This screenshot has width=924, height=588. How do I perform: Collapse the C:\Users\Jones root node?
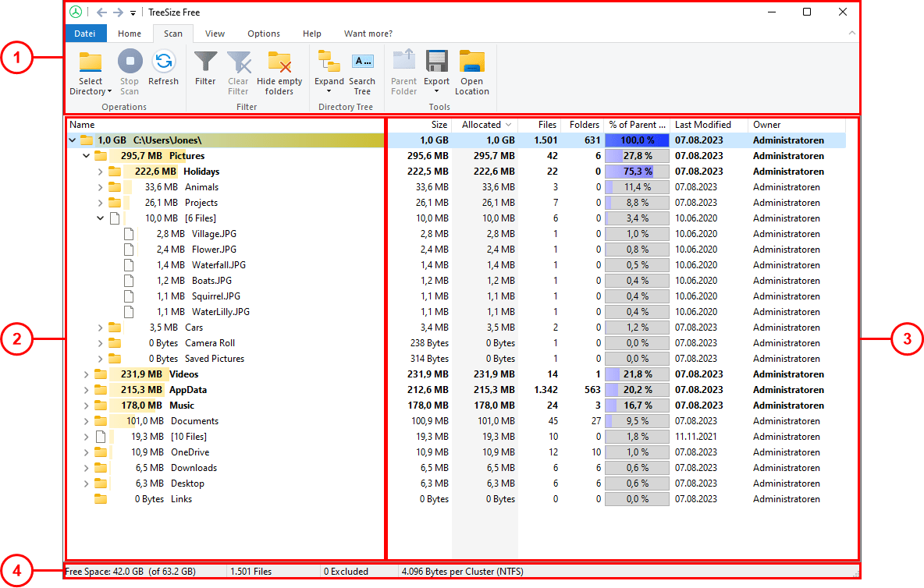click(73, 140)
